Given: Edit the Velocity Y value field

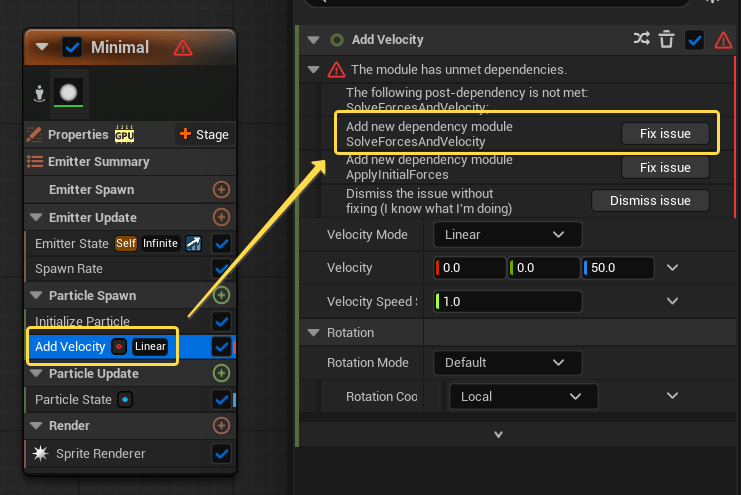Looking at the screenshot, I should 544,268.
